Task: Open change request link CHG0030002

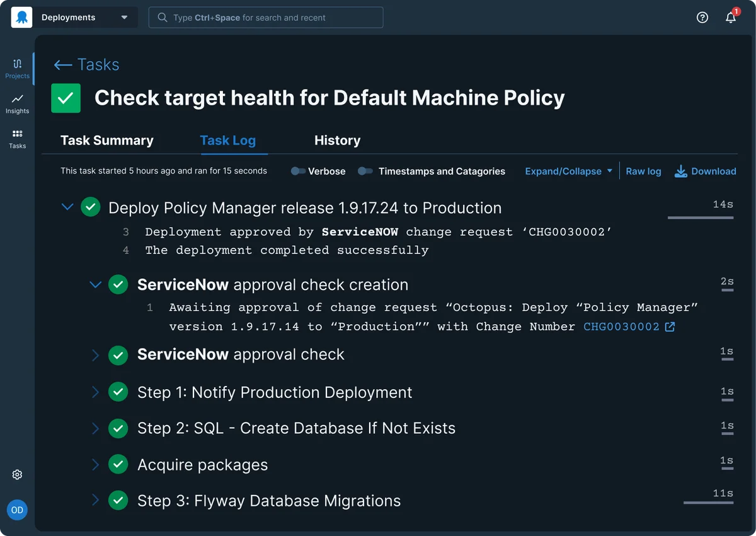Action: pyautogui.click(x=621, y=327)
